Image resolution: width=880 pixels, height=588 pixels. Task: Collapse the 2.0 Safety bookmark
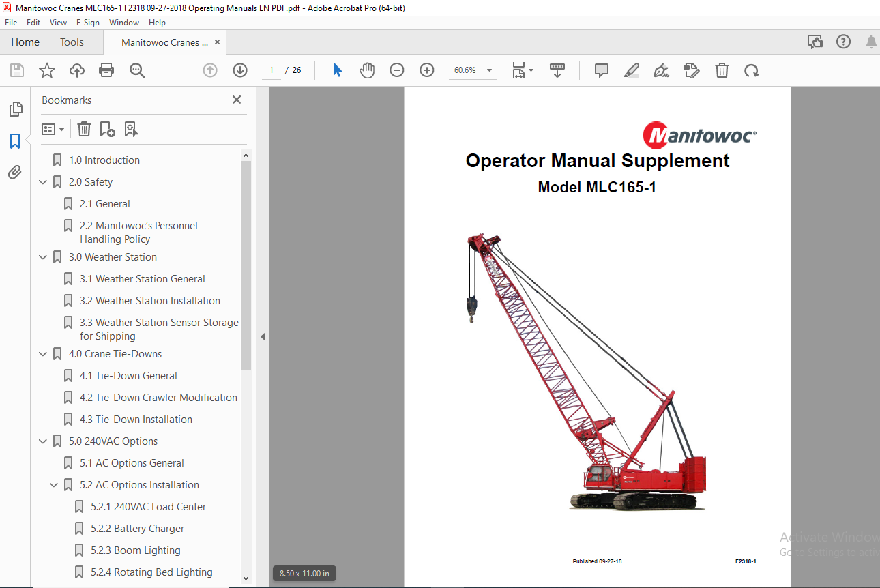[x=44, y=182]
